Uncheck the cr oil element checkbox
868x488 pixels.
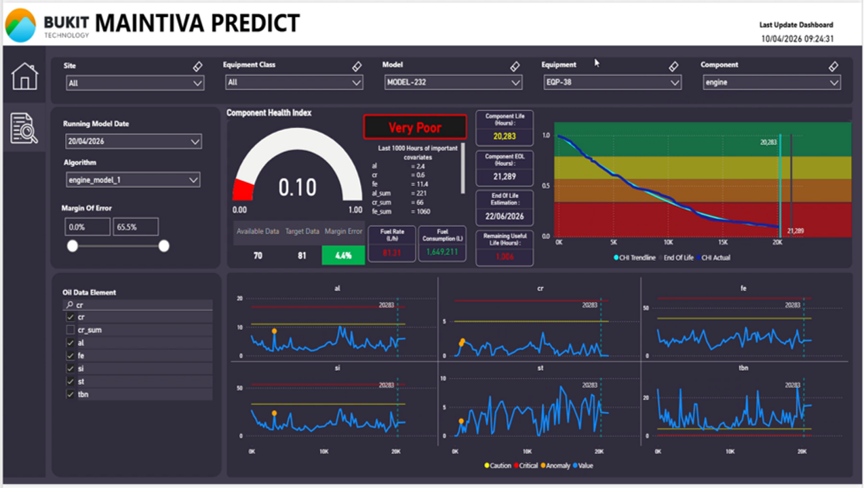click(70, 317)
